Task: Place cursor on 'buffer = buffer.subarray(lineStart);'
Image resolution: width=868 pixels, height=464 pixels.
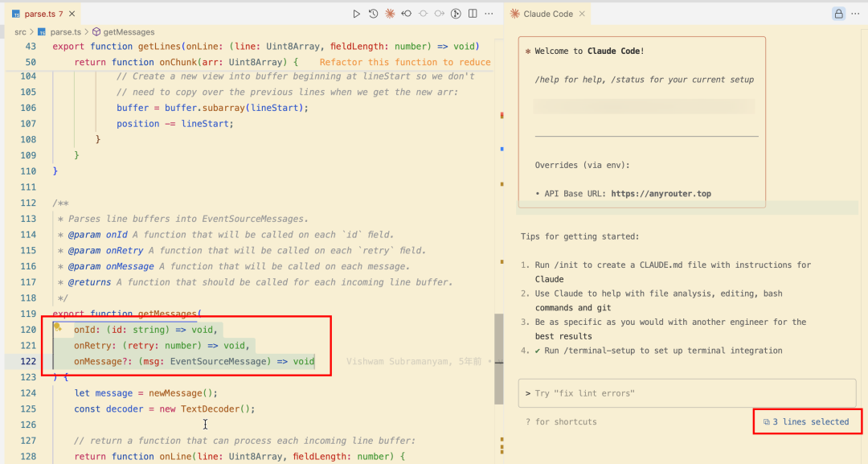Action: click(212, 108)
